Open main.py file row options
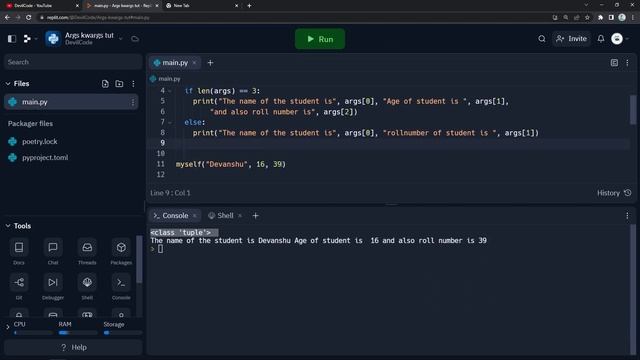640x360 pixels. point(133,102)
